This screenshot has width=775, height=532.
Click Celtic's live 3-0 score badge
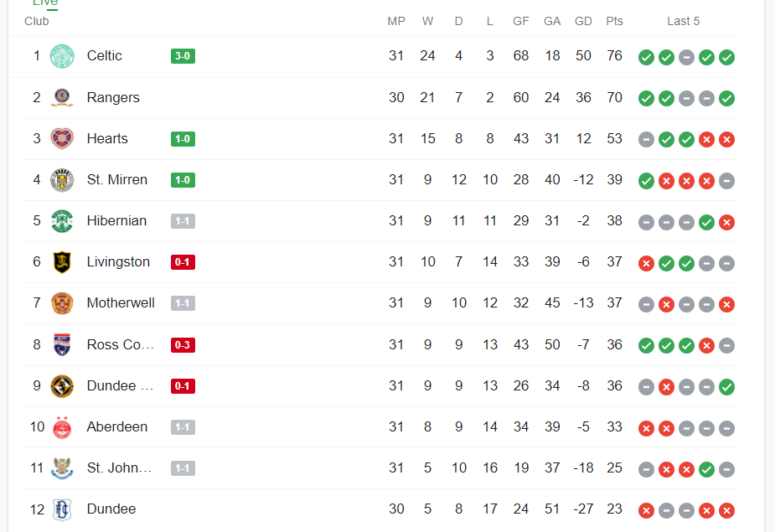pyautogui.click(x=183, y=56)
